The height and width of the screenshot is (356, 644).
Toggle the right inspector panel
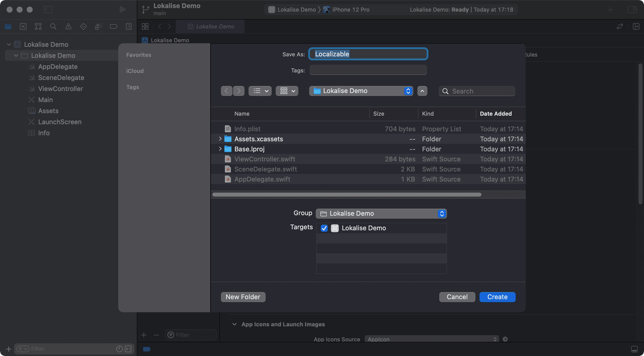click(x=632, y=9)
